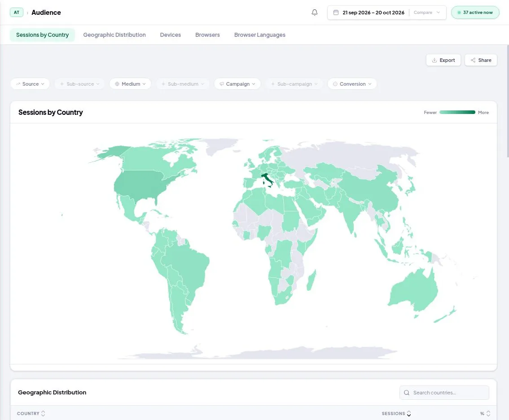This screenshot has height=420, width=509.
Task: Sort the table by % column
Action: pyautogui.click(x=485, y=414)
